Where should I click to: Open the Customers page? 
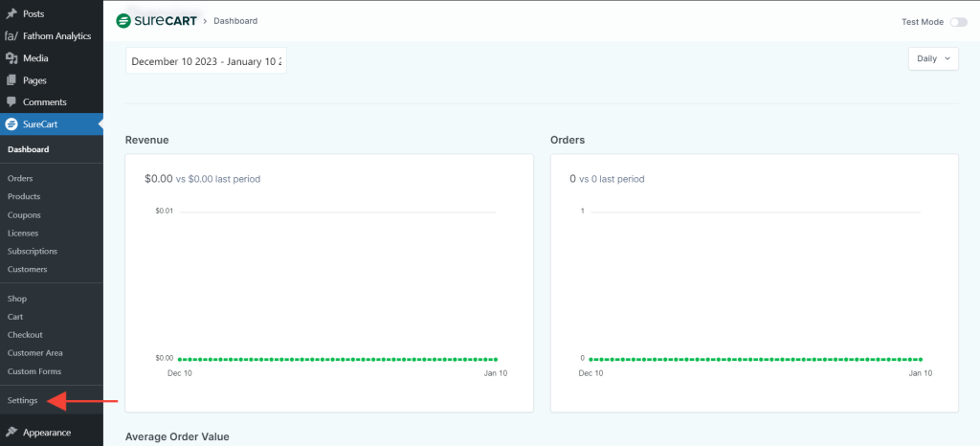click(x=27, y=269)
